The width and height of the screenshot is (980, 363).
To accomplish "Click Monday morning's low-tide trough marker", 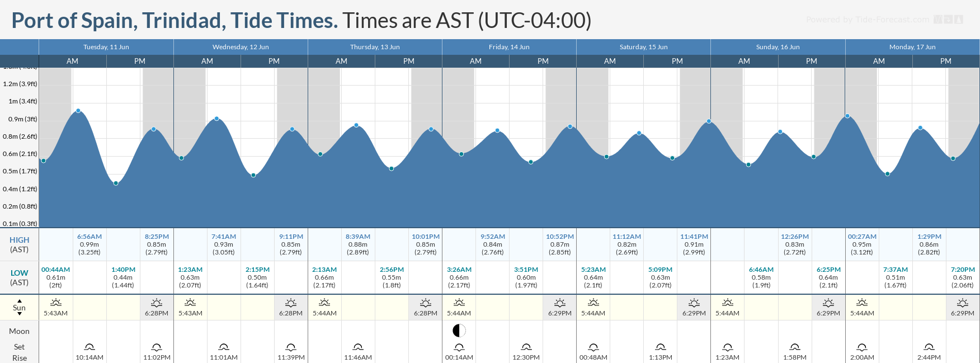I will click(888, 174).
